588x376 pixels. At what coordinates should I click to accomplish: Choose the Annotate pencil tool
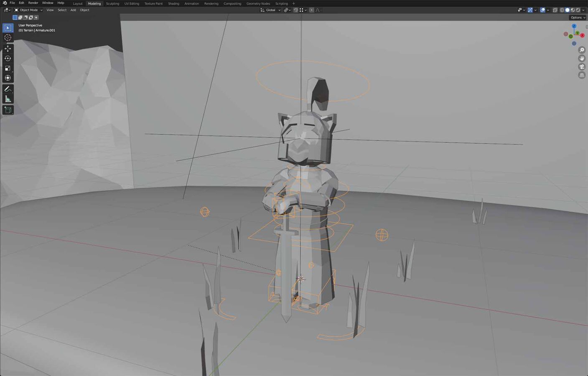click(x=8, y=89)
